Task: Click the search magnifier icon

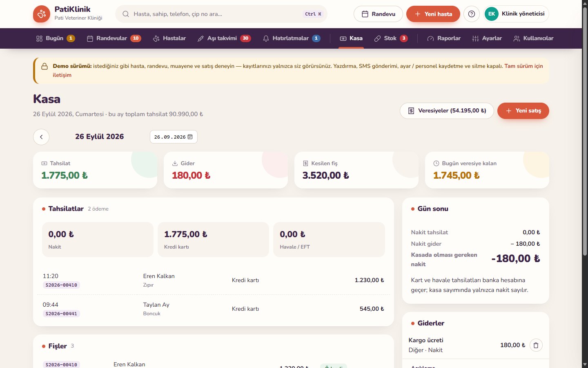Action: click(126, 14)
